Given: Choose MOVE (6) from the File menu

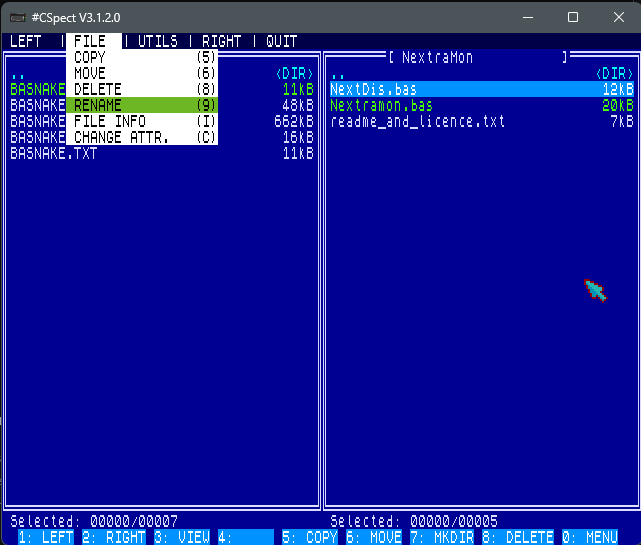Looking at the screenshot, I should (x=142, y=73).
